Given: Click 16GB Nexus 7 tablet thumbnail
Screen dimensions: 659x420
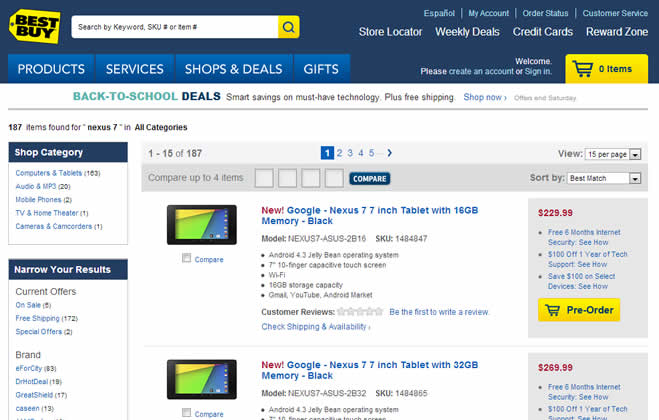Looking at the screenshot, I should 202,225.
